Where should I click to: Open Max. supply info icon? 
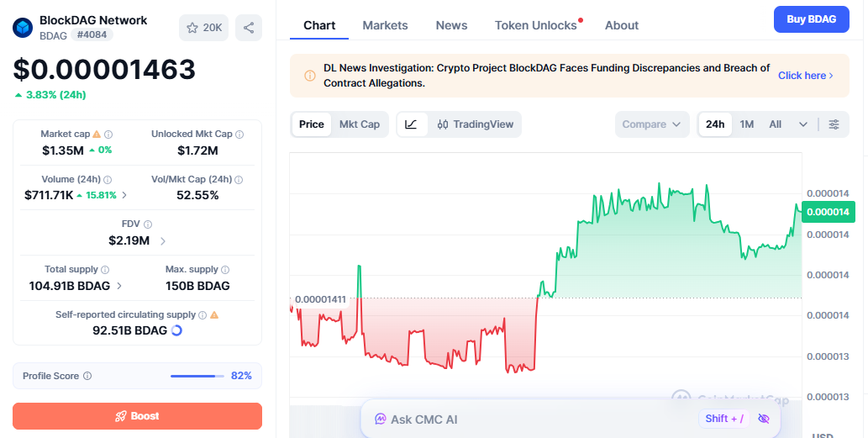[x=225, y=270]
